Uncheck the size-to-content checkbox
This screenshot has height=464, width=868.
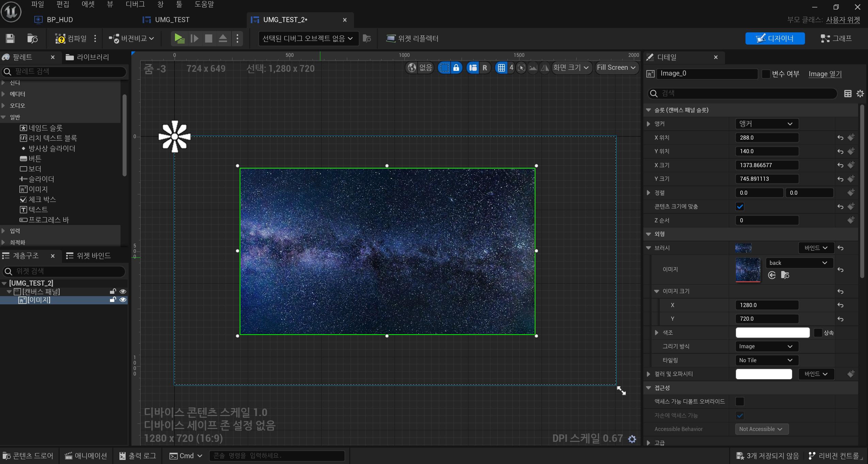[740, 207]
